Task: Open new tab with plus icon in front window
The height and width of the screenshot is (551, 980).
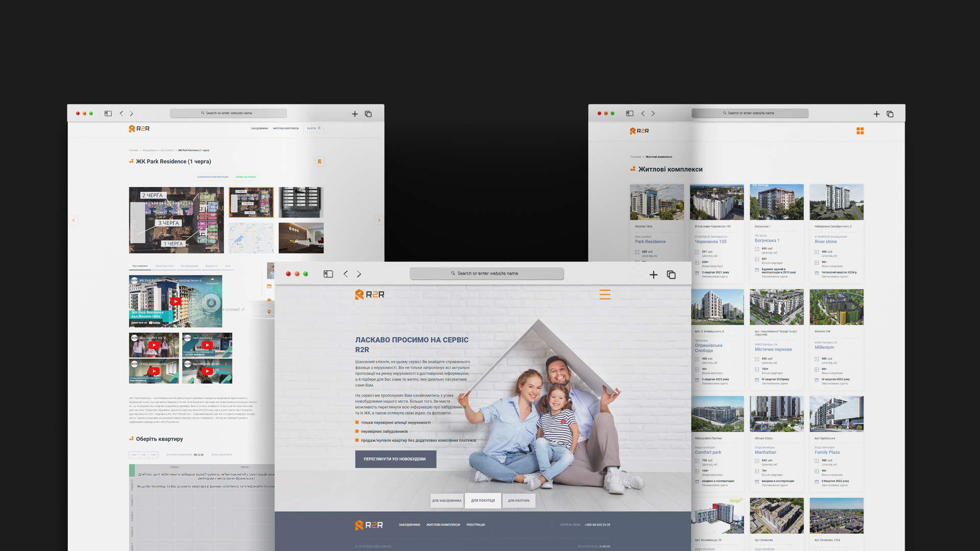Action: (x=653, y=275)
